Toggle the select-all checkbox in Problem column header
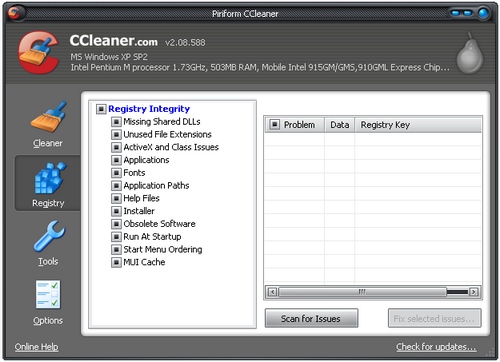The image size is (500, 362). 274,125
